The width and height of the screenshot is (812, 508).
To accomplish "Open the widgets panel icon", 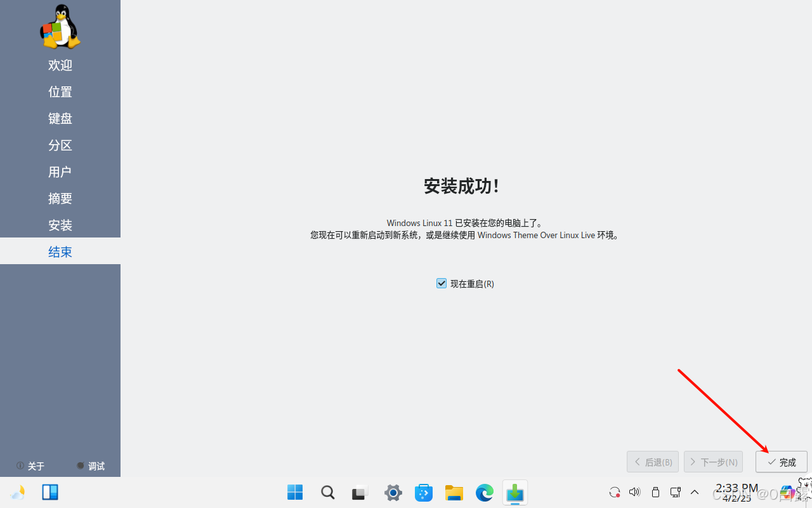I will tap(50, 492).
